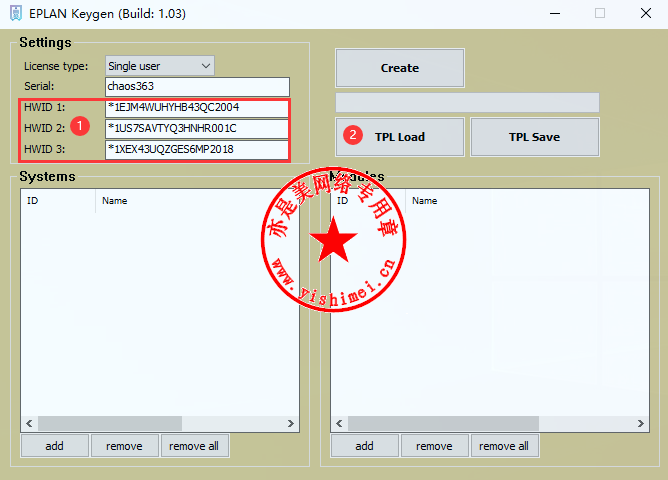Click the HWID 2 input field
Viewport: 668px width, 480px height.
(197, 129)
